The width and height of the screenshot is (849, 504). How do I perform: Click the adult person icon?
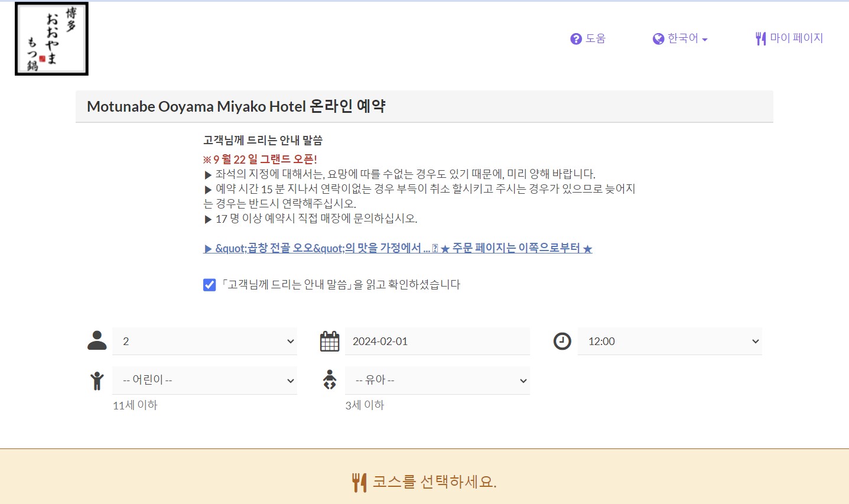coord(97,341)
